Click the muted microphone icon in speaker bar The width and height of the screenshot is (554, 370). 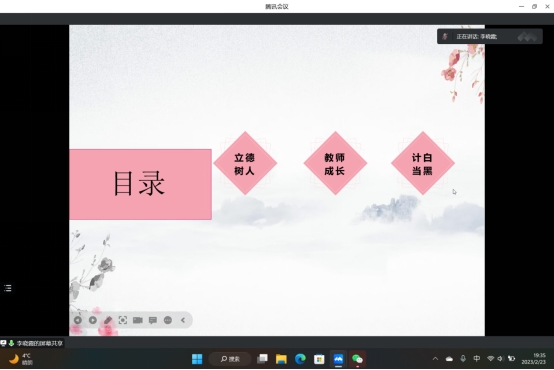pos(445,36)
